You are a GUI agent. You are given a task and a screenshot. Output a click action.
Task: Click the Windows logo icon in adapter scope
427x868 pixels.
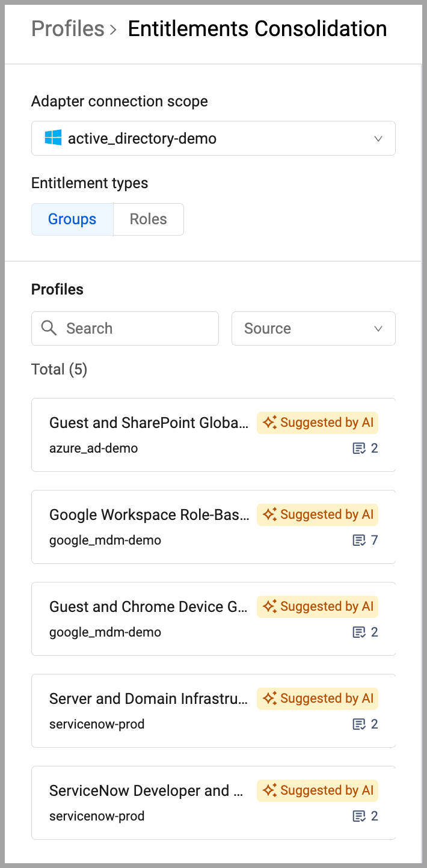click(x=54, y=138)
